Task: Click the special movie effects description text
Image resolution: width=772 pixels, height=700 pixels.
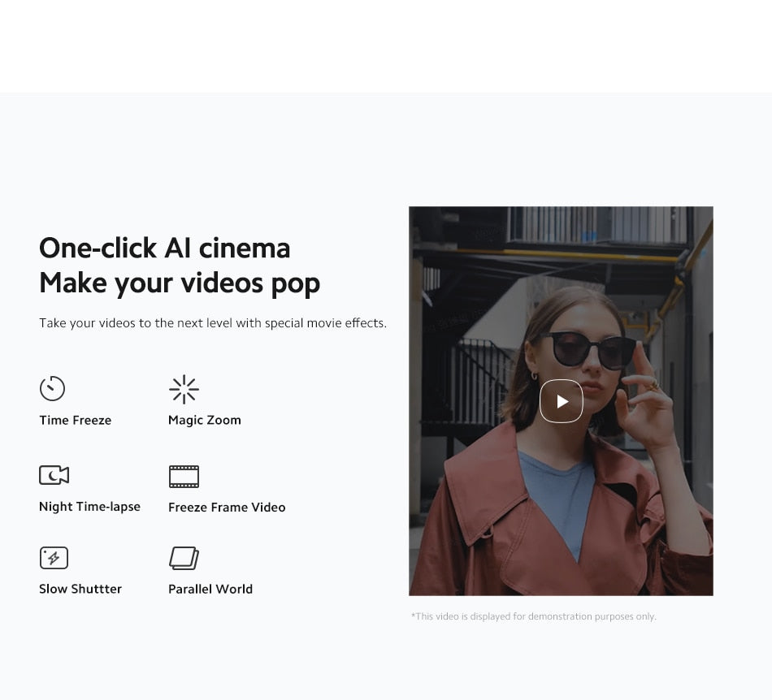Action: pos(213,323)
